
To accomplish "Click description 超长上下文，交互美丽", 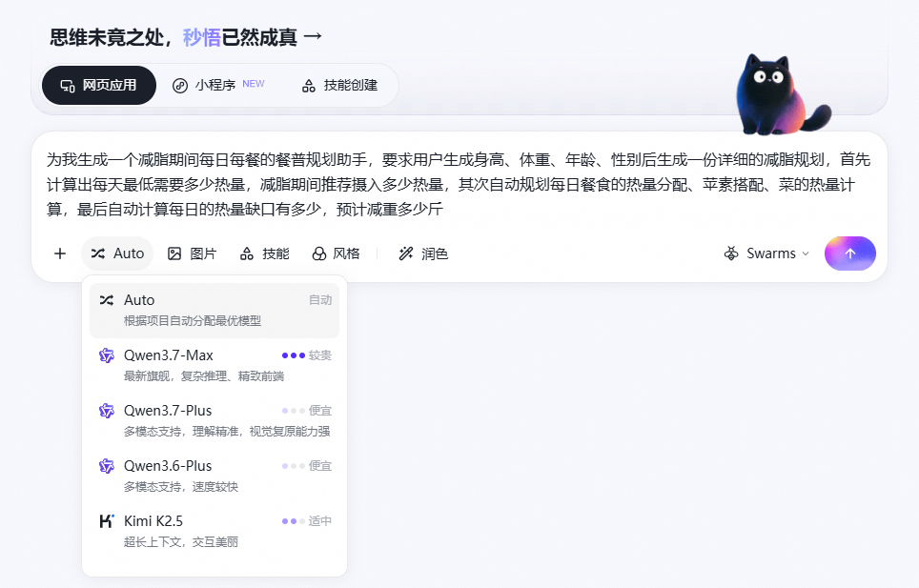I will click(181, 541).
